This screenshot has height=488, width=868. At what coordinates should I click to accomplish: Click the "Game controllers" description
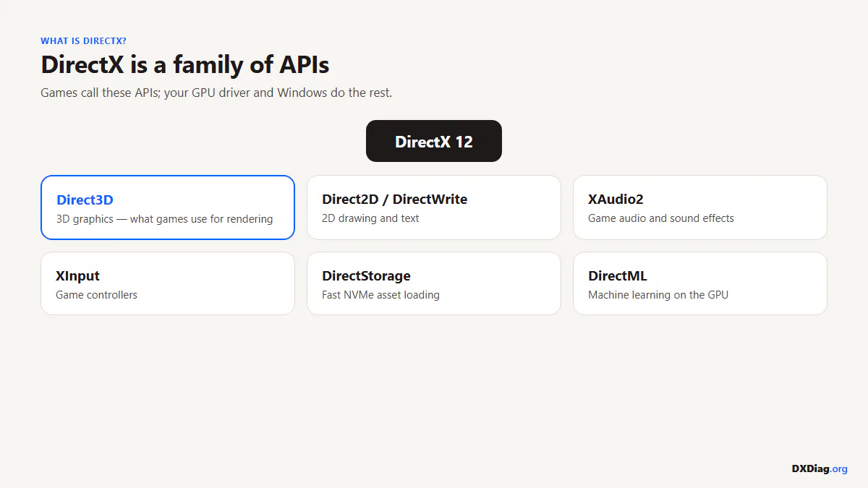click(96, 295)
